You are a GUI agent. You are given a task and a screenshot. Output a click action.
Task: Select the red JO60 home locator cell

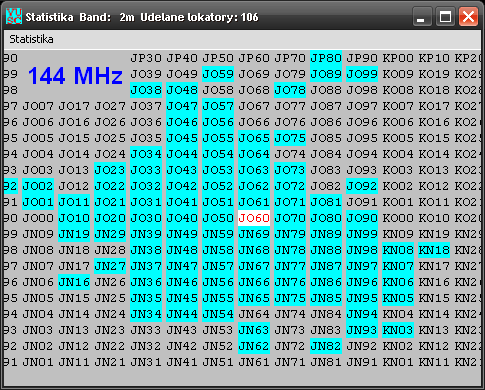click(254, 218)
